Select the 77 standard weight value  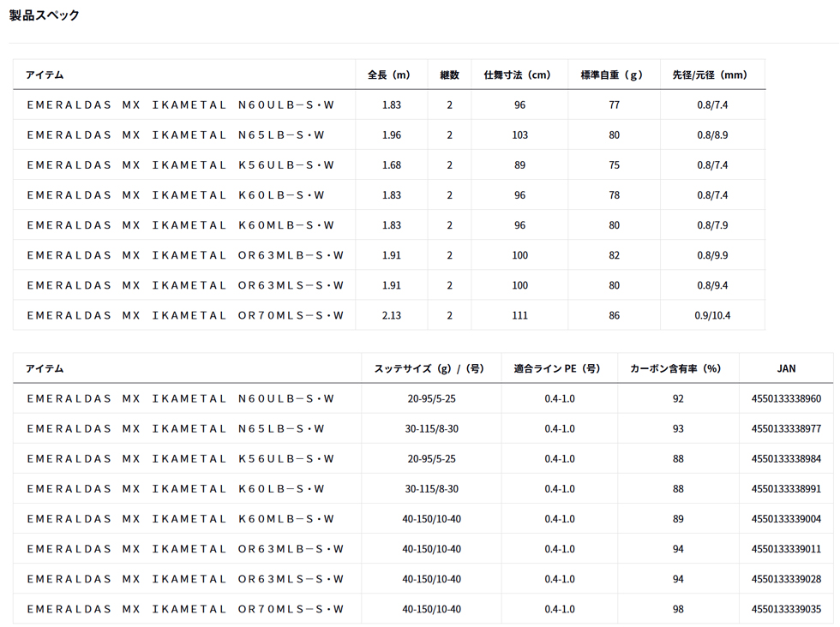click(x=615, y=105)
